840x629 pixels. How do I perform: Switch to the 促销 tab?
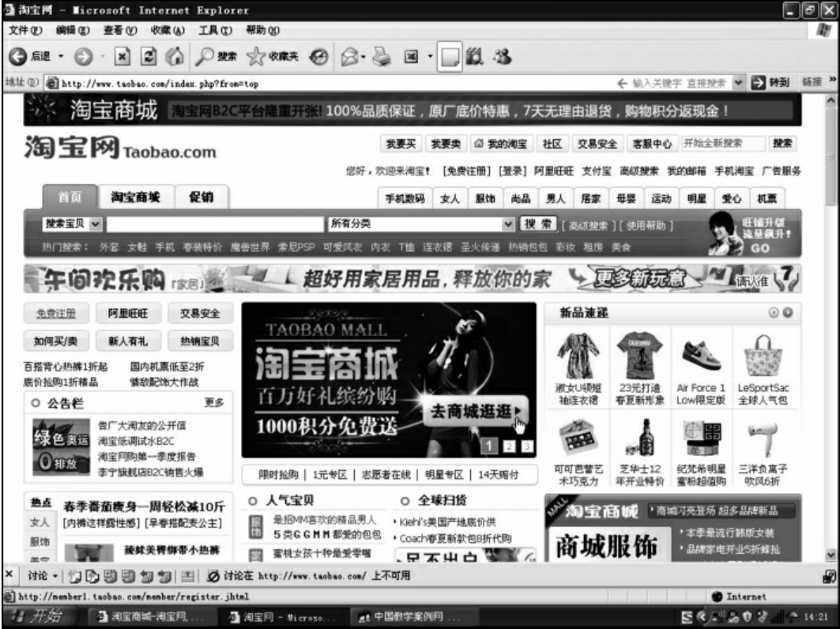[202, 198]
